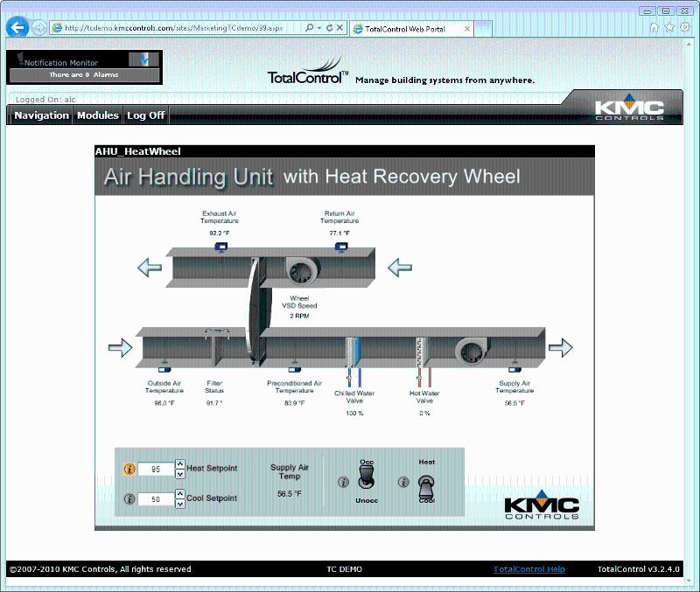The height and width of the screenshot is (592, 700).
Task: Click the Notification Monitor exclamation icon
Action: click(x=19, y=59)
